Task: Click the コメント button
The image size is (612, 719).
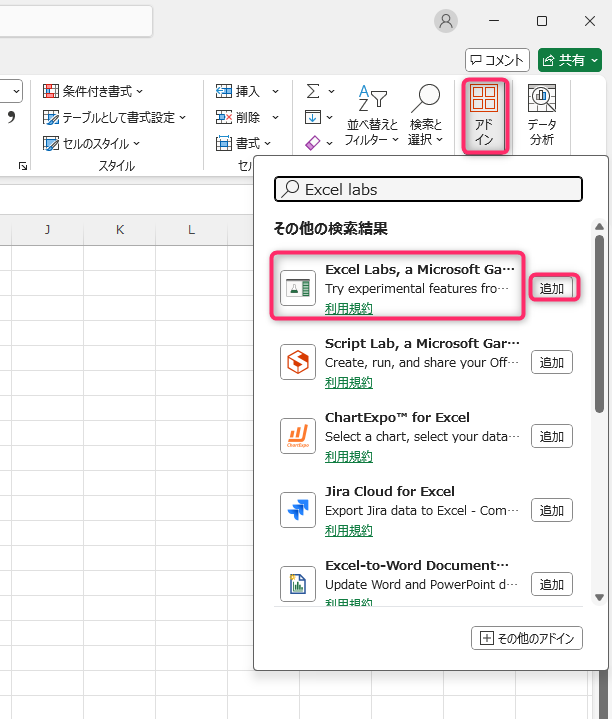Action: click(497, 60)
